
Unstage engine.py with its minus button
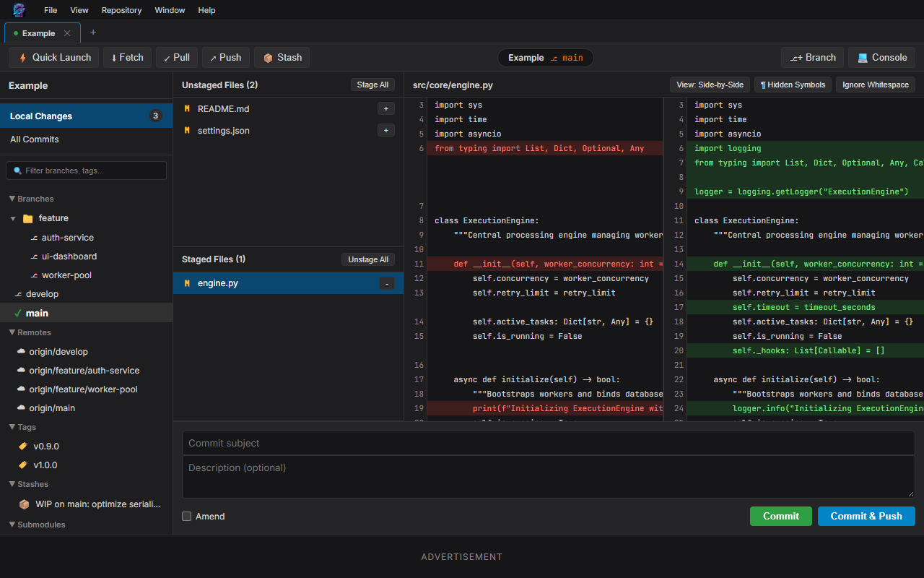[387, 283]
